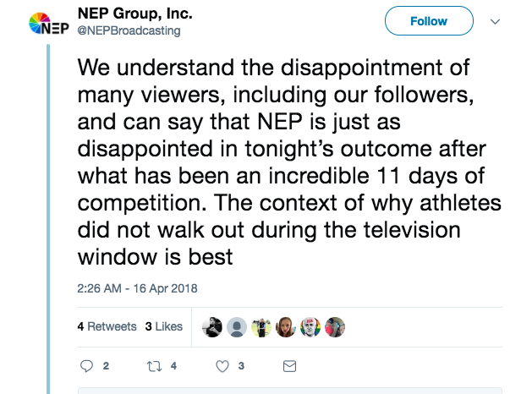Screen dimensions: 532x394
Task: Click the tweet body text
Action: (289, 162)
